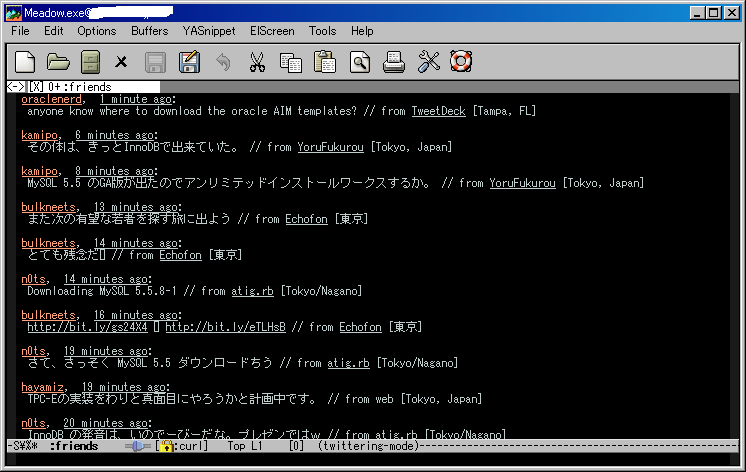Viewport: 746px width, 472px height.
Task: Click the oracle AIM templates tweet text
Action: (x=192, y=111)
